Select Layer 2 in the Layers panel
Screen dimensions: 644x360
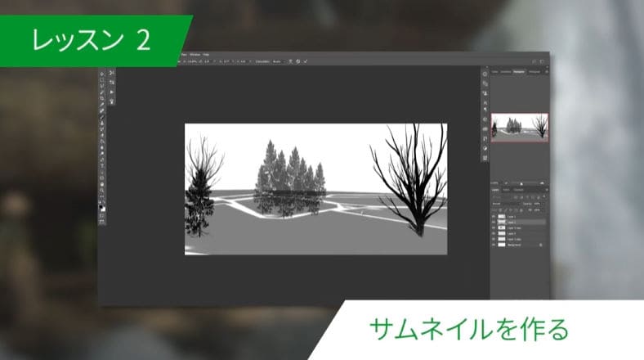(519, 222)
